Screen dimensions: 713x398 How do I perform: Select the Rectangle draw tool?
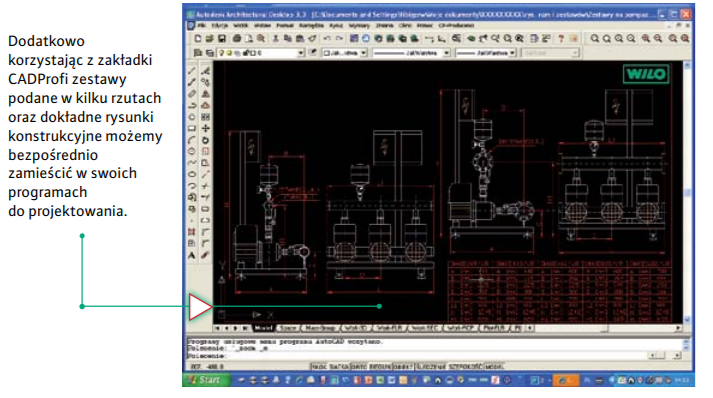click(x=192, y=128)
